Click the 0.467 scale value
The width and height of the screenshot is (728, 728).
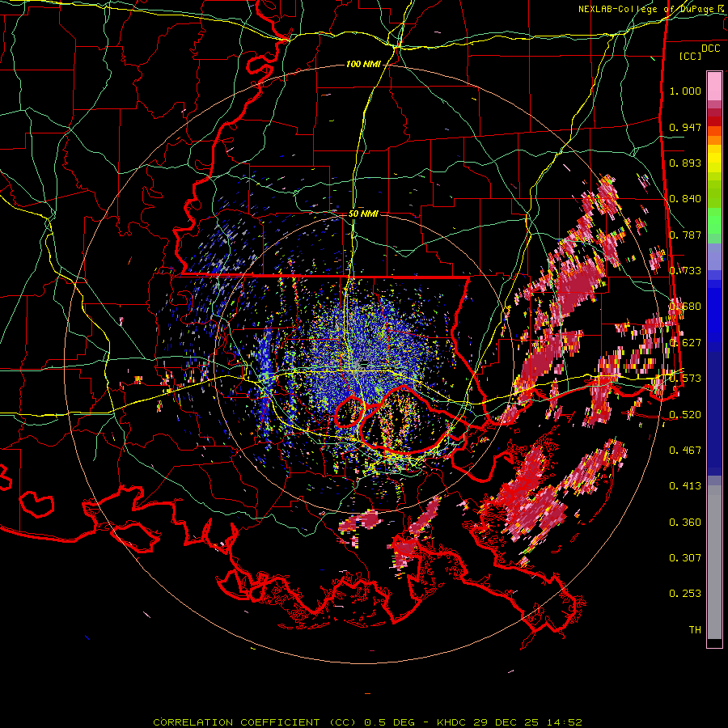(685, 450)
